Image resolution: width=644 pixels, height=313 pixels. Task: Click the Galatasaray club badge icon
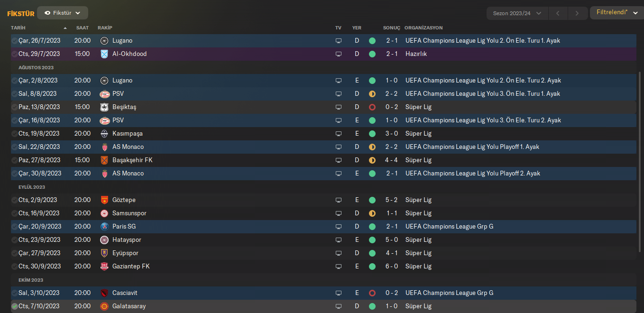point(104,306)
